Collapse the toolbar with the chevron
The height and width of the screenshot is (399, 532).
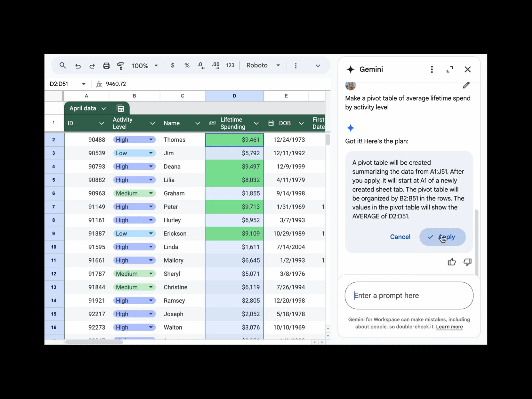point(318,66)
